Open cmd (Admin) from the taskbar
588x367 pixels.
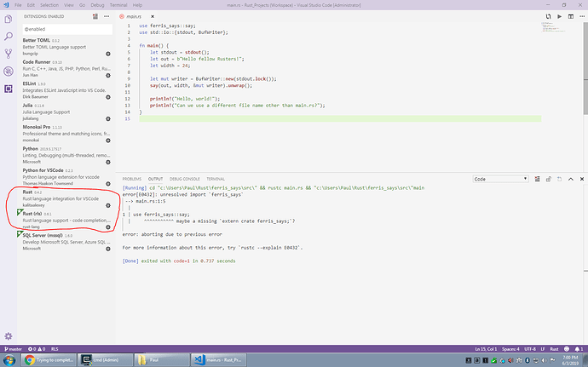pos(106,360)
